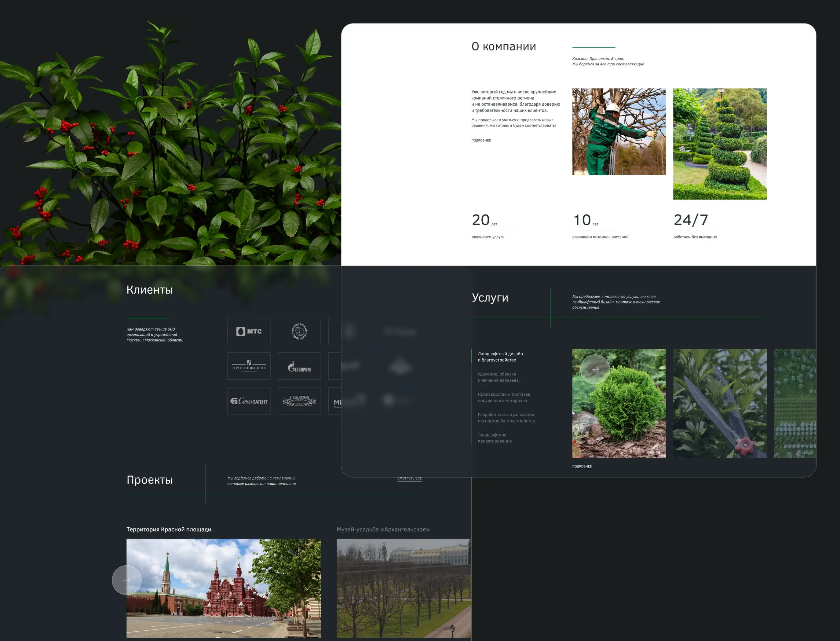
Task: Select Ландшафтный дизайн и благоустройство tab
Action: click(500, 357)
